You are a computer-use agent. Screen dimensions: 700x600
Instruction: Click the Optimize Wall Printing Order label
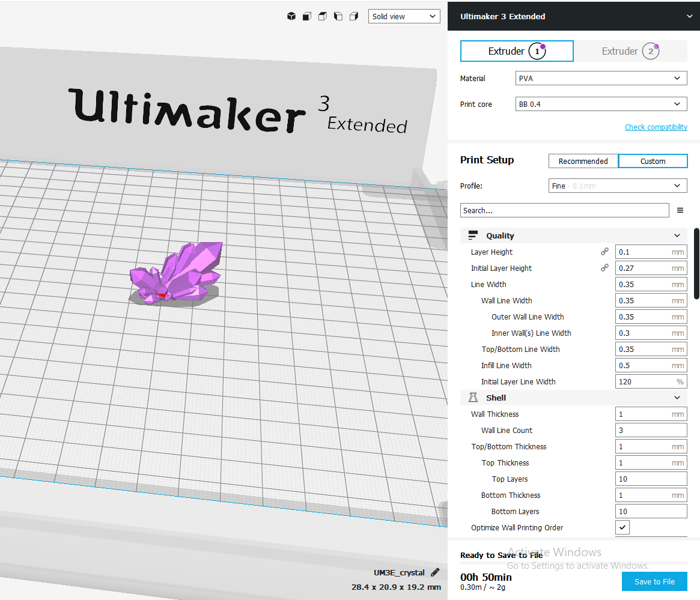tap(517, 528)
